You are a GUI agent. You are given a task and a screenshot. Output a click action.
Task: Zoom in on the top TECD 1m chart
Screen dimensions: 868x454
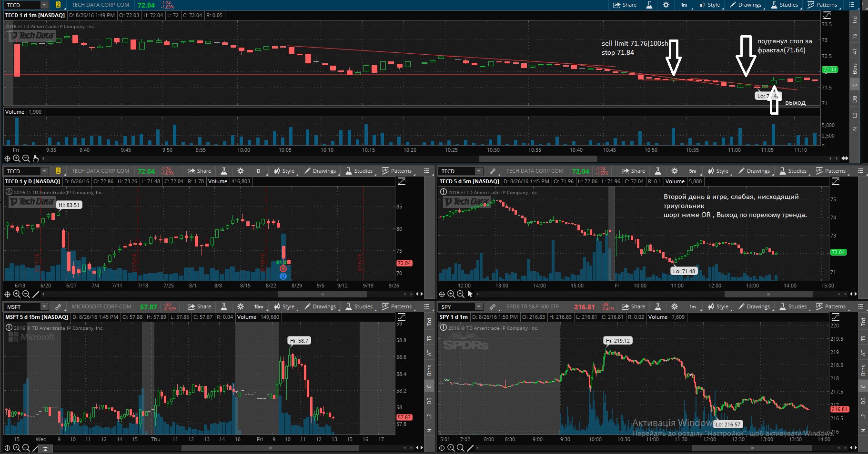[17, 159]
